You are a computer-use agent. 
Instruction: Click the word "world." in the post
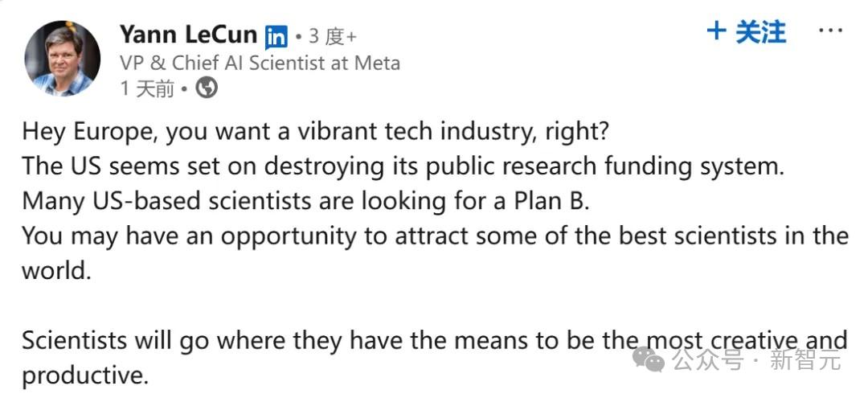click(56, 270)
